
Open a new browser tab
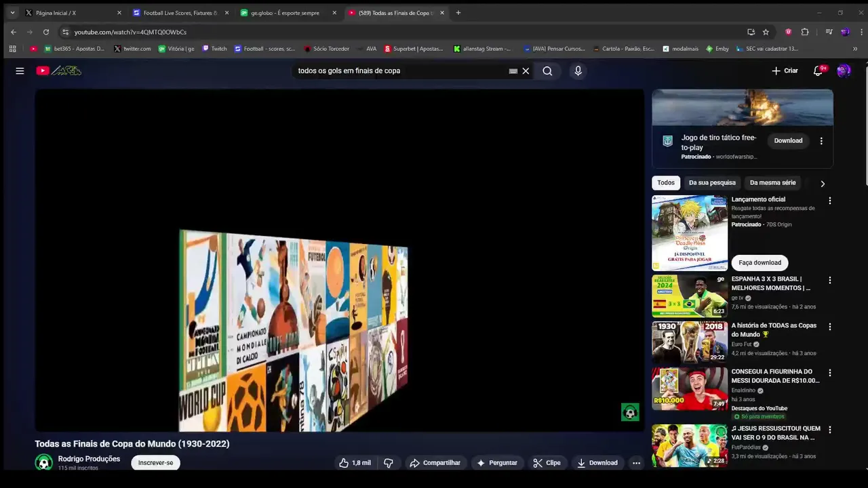pyautogui.click(x=458, y=13)
